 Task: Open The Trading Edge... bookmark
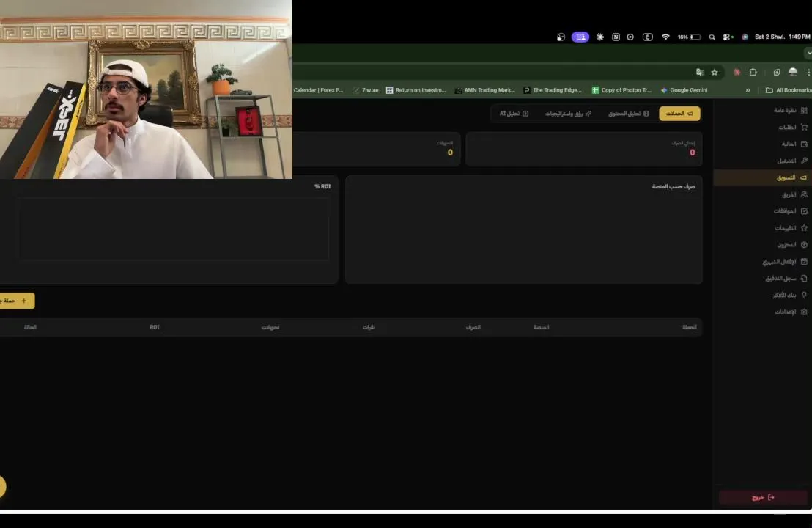[x=553, y=90]
